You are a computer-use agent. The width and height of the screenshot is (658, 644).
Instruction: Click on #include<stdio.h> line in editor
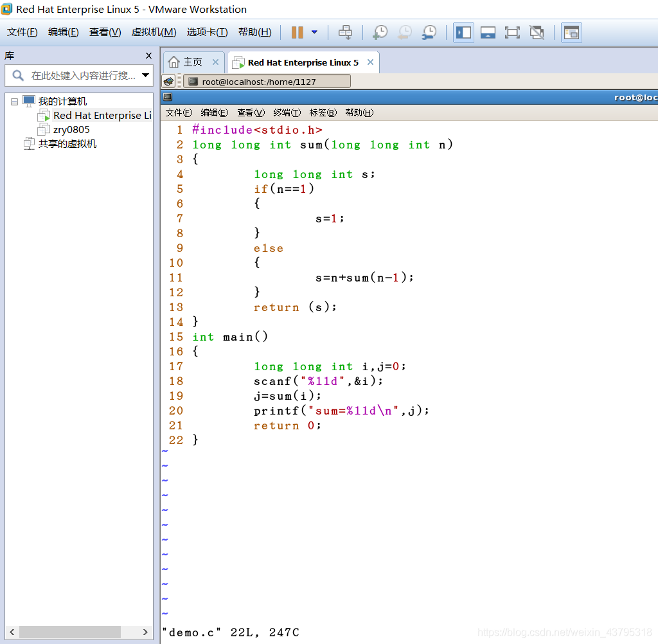tap(257, 130)
